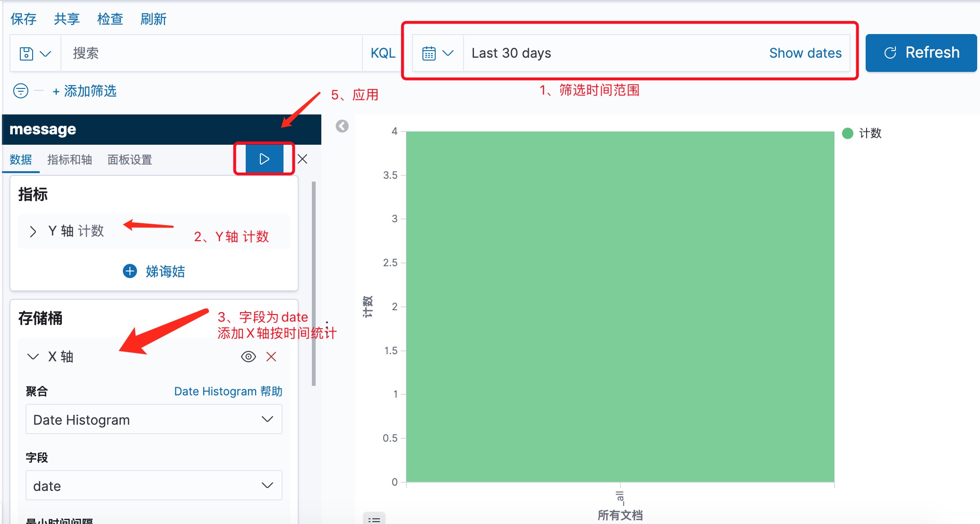980x524 pixels.
Task: Toggle X axis visibility eye icon
Action: pos(248,357)
